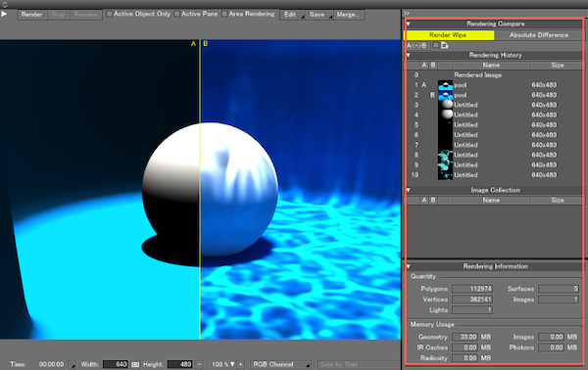Open the time popup arrow next to 00:00:00

73,364
